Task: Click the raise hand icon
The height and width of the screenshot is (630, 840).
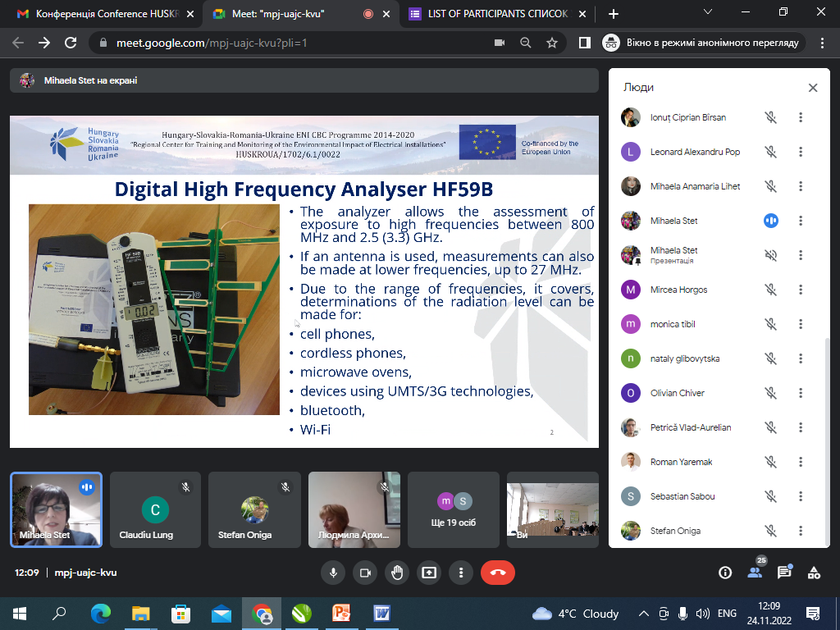Action: click(x=397, y=573)
